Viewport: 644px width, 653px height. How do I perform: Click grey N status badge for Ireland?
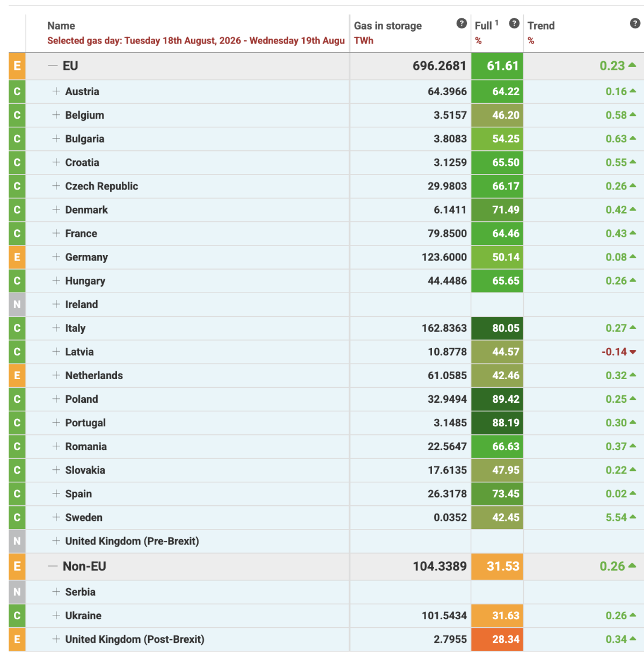(17, 304)
